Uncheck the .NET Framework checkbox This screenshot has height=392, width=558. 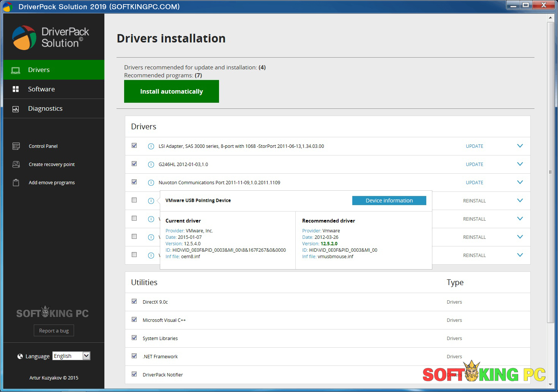point(134,356)
